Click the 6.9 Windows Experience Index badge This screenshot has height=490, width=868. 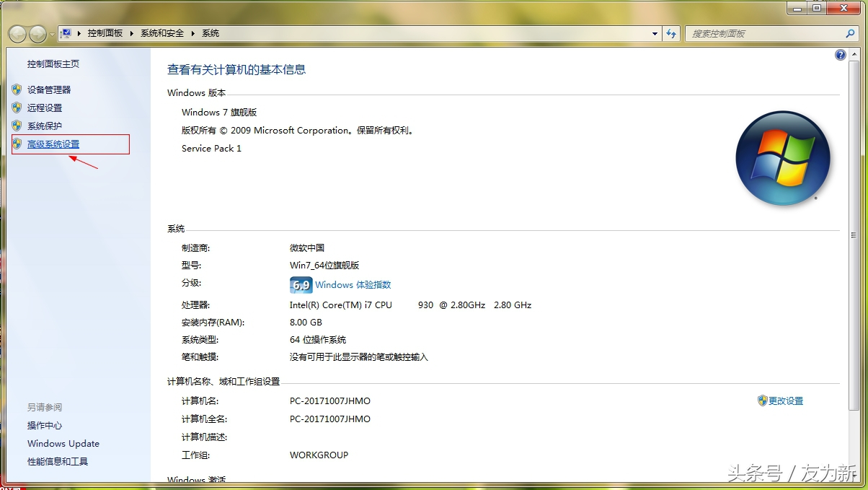(x=301, y=284)
